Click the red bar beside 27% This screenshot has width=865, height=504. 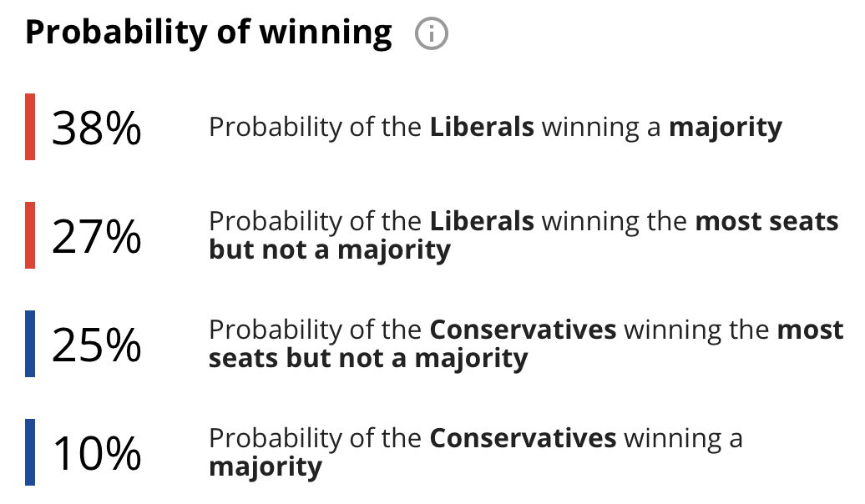(x=30, y=235)
